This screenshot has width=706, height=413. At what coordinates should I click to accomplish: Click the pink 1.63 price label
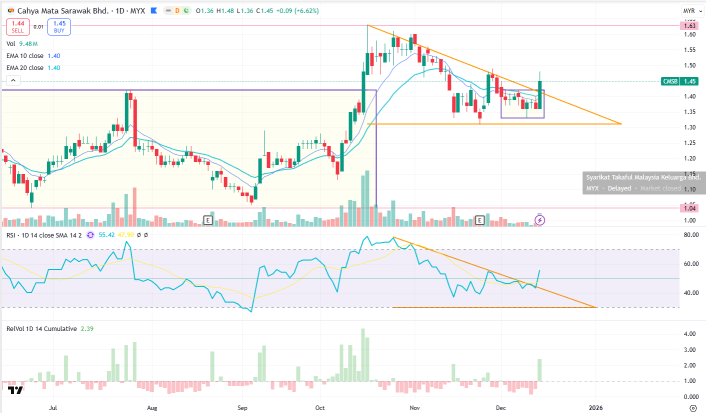(690, 26)
